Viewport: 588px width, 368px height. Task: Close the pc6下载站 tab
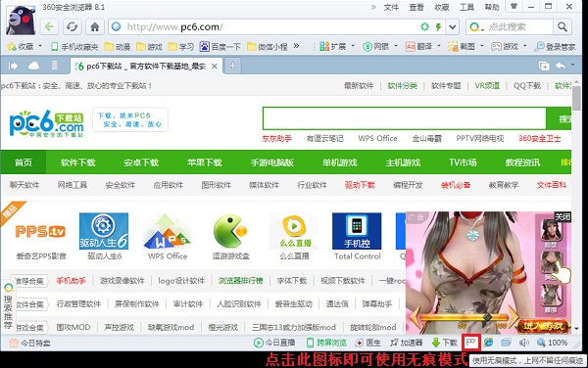tap(214, 67)
